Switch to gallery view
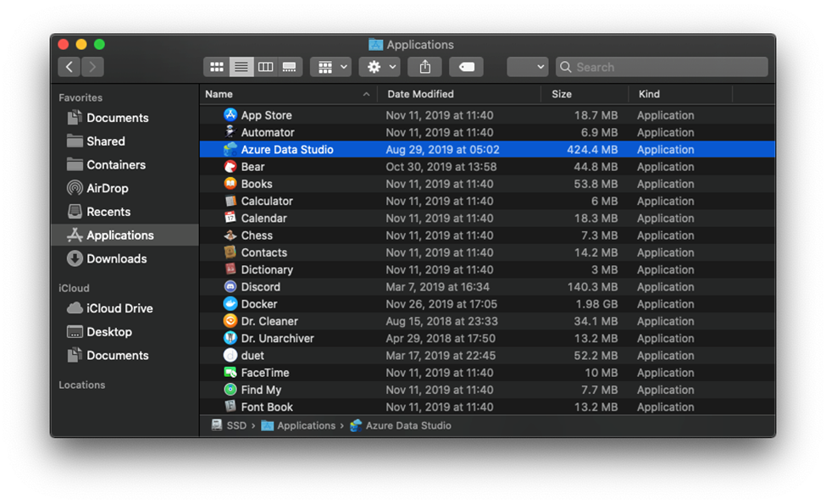Viewport: 826px width, 504px height. (290, 67)
